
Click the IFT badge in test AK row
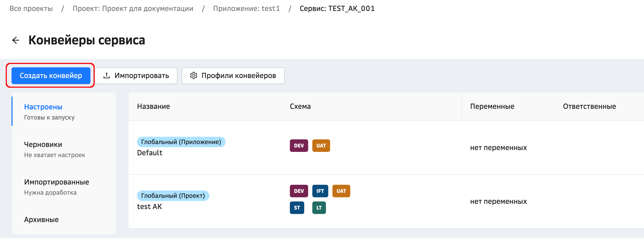[320, 191]
